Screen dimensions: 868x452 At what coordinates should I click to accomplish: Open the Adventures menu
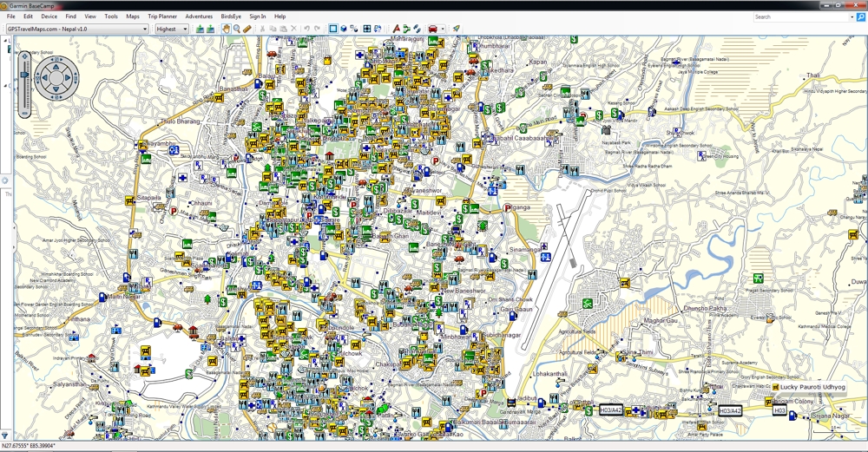[x=200, y=16]
